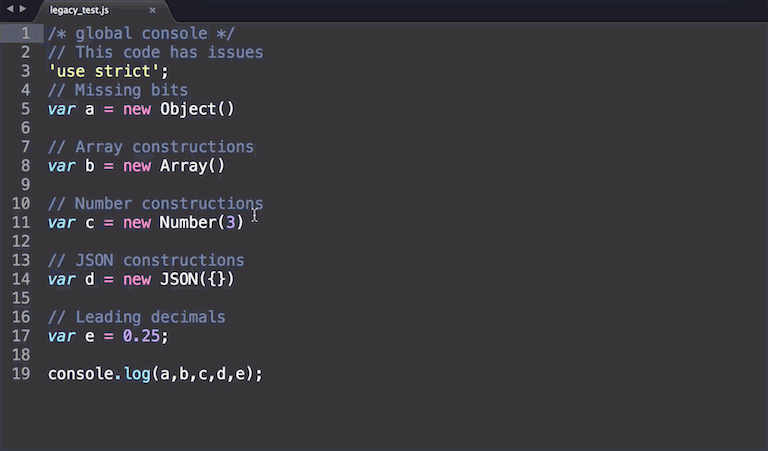This screenshot has width=768, height=451.
Task: Click variable 'c' on line 11
Action: click(90, 223)
